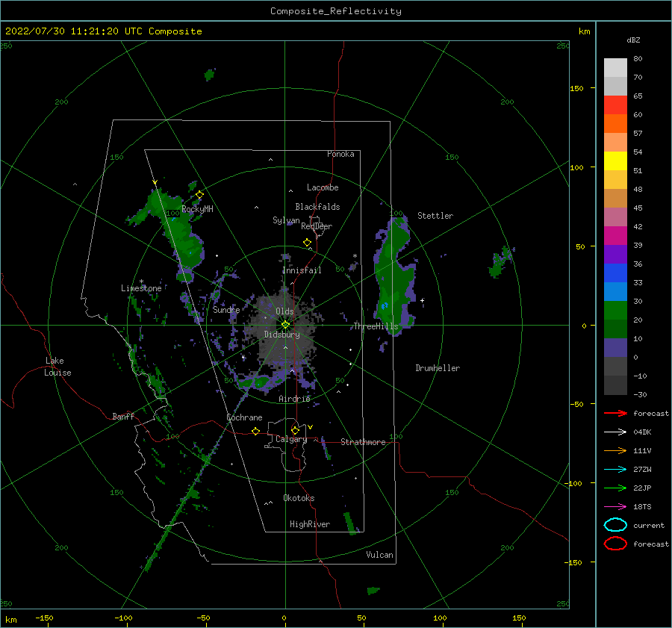Click the Airdrie town label
672x628 pixels.
coord(294,399)
